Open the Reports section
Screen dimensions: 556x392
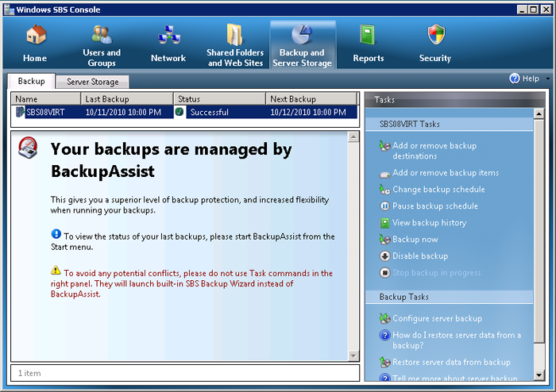point(368,36)
